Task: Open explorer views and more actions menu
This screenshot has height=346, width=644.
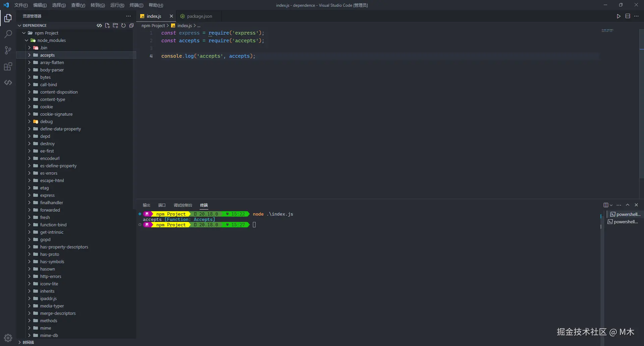Action: click(128, 16)
